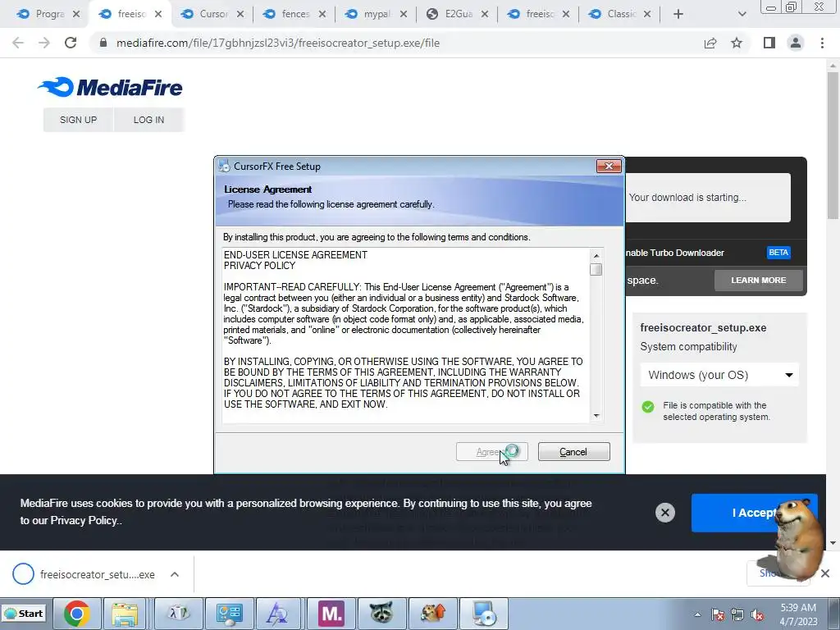The image size is (840, 630).
Task: Bookmark this page with the star icon
Action: (737, 43)
